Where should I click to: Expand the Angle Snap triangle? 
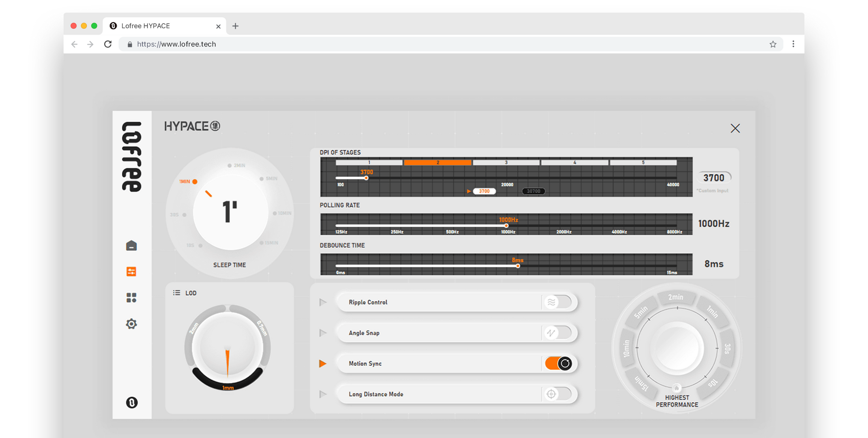tap(323, 333)
